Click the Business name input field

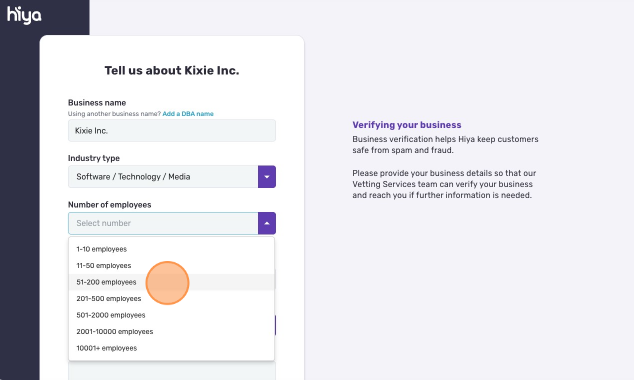click(x=172, y=131)
